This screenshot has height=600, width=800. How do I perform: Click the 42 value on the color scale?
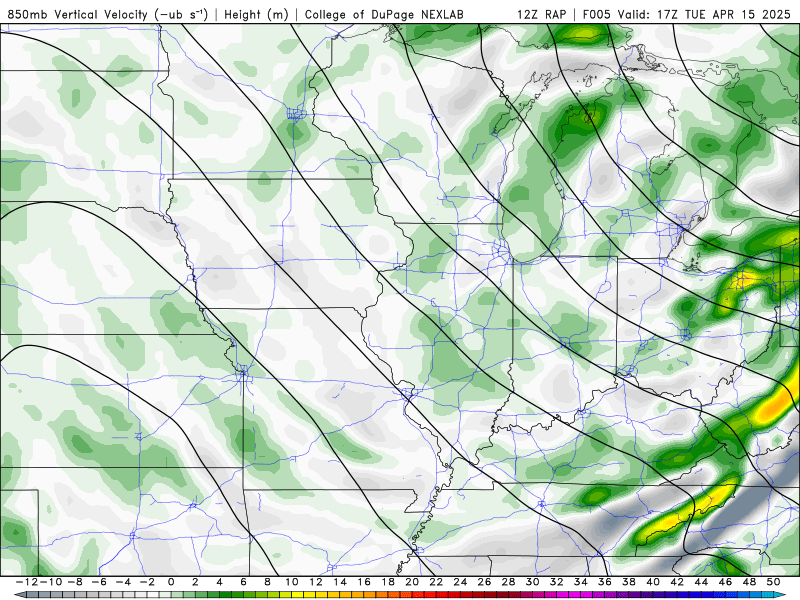click(677, 582)
